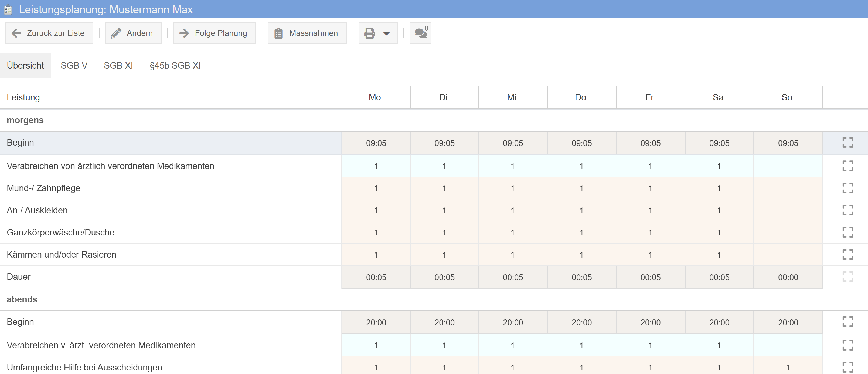The width and height of the screenshot is (868, 374).
Task: Click Zurück zur Liste button
Action: click(49, 33)
